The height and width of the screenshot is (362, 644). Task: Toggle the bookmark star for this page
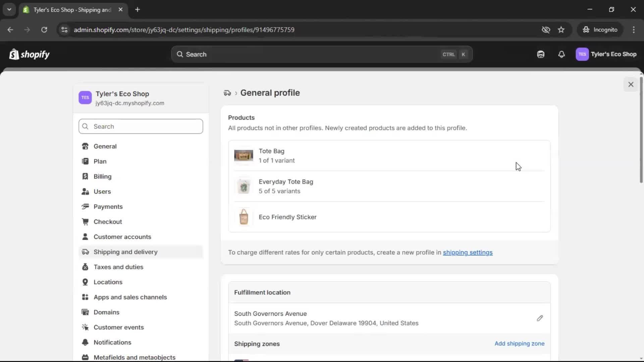click(x=561, y=29)
